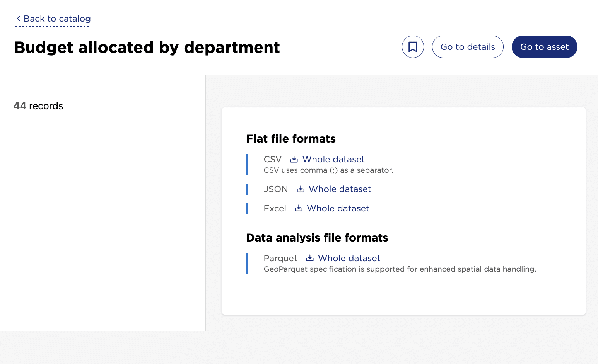
Task: Download CSV Whole dataset link
Action: (x=333, y=160)
